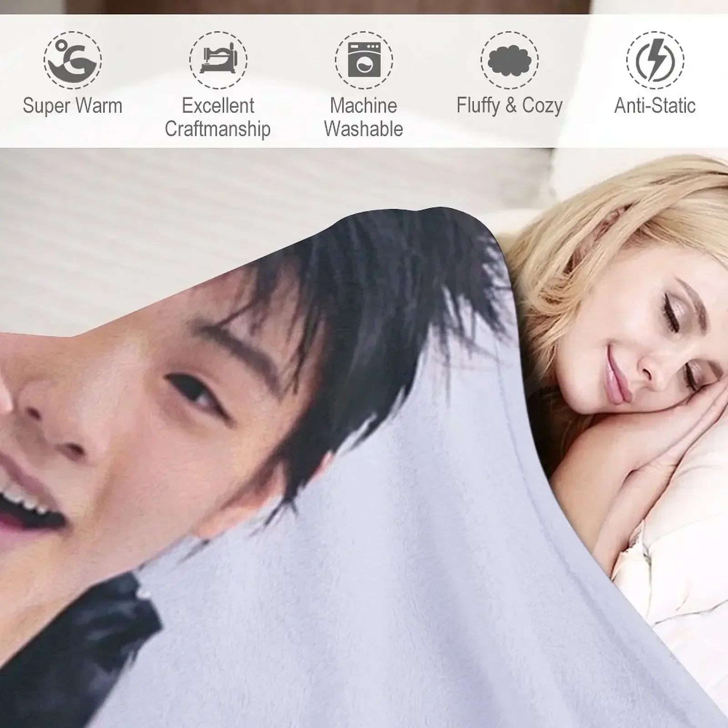Click the anti-static lightning bolt icon

coord(655,60)
